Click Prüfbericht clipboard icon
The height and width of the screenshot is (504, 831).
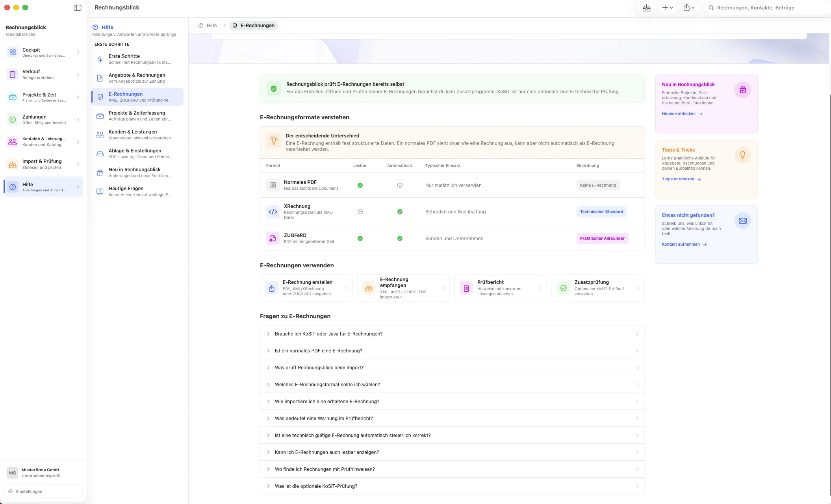466,288
